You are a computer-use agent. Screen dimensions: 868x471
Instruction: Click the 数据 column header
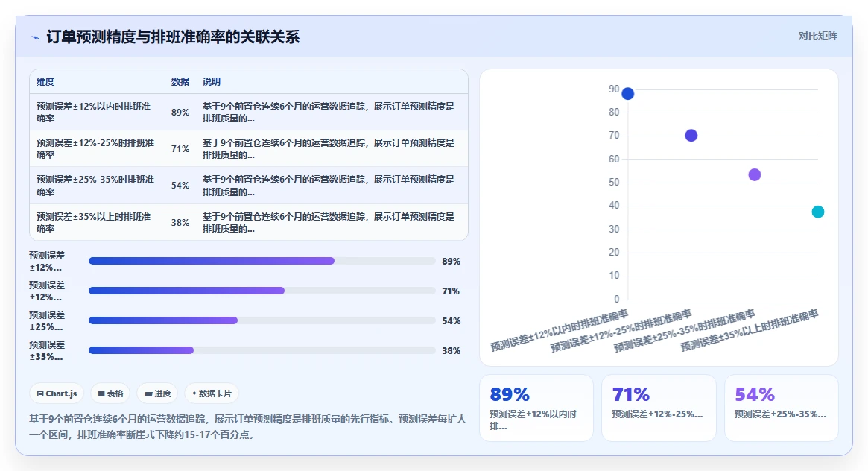(180, 82)
